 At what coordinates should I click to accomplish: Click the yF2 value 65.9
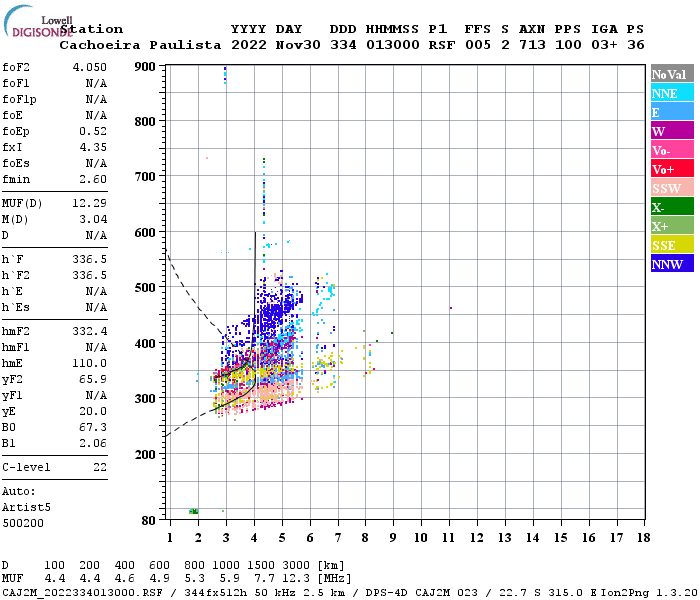(93, 379)
